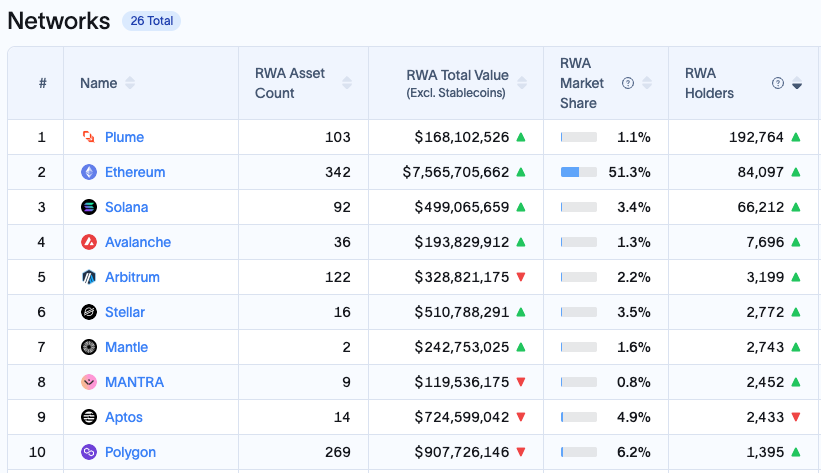This screenshot has height=473, width=821.
Task: Select the 7,696 holders value
Action: 765,242
